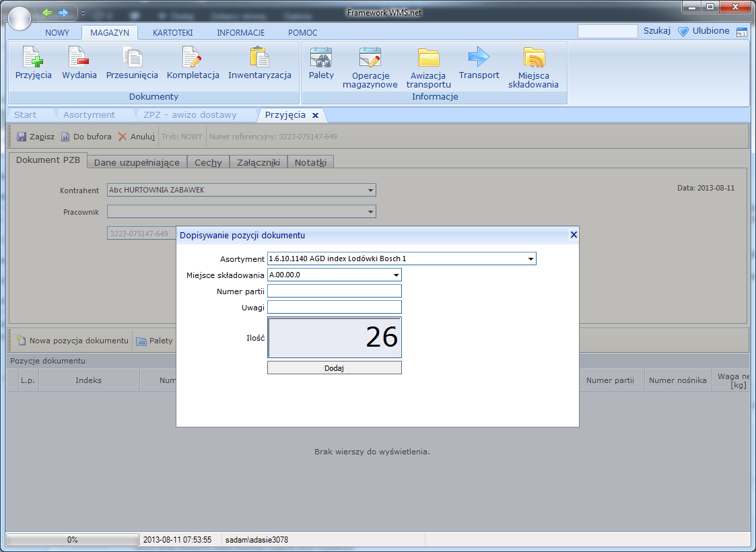Image resolution: width=756 pixels, height=552 pixels.
Task: Select the Dokument PZB tab
Action: [x=48, y=160]
